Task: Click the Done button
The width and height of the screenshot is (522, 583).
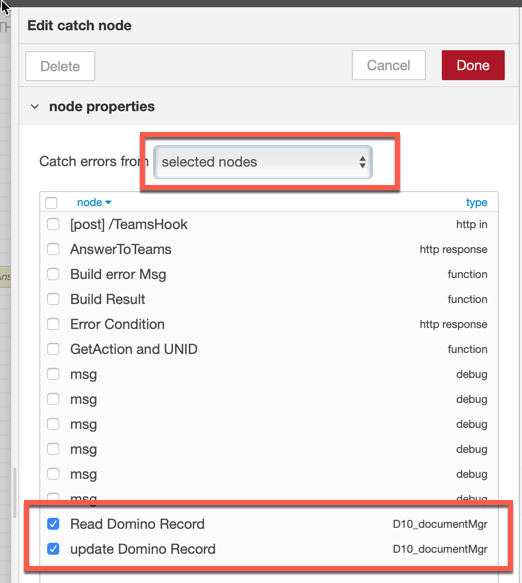Action: (x=473, y=65)
